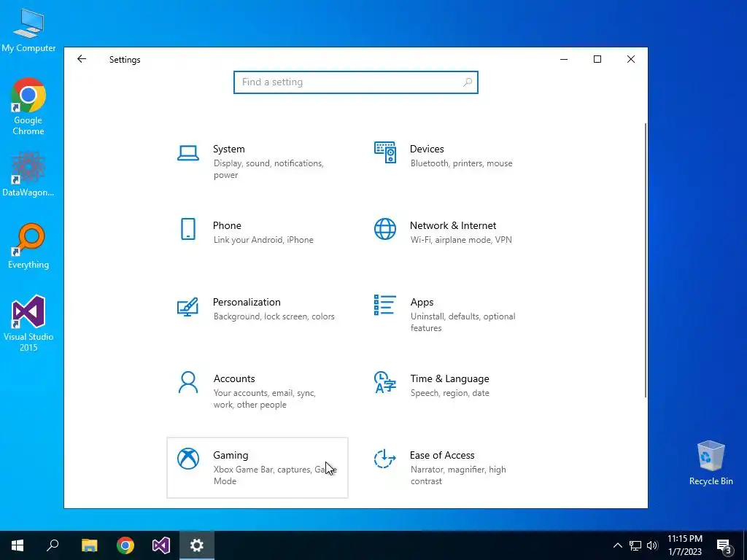Open the Time & Language icon
747x560 pixels.
(385, 382)
